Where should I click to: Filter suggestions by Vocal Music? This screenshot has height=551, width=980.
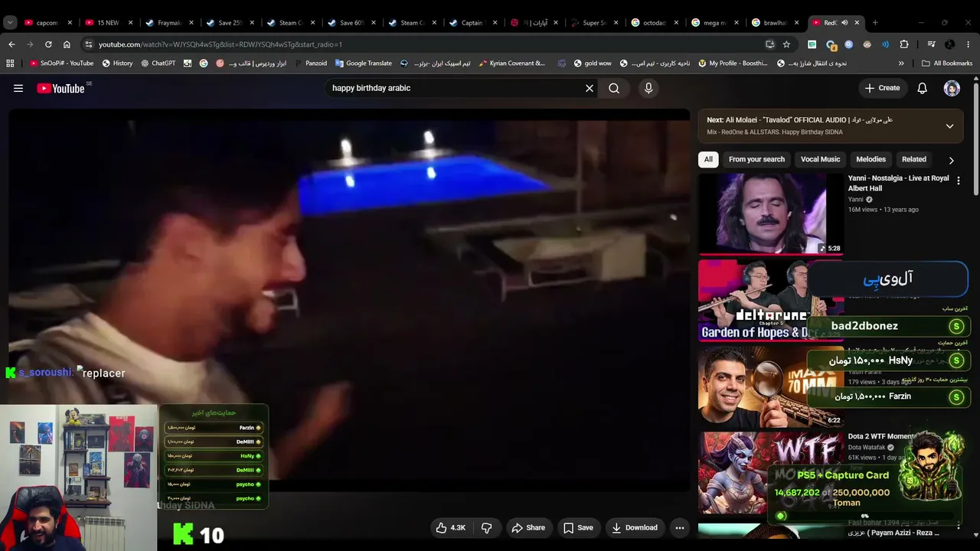[x=820, y=159]
